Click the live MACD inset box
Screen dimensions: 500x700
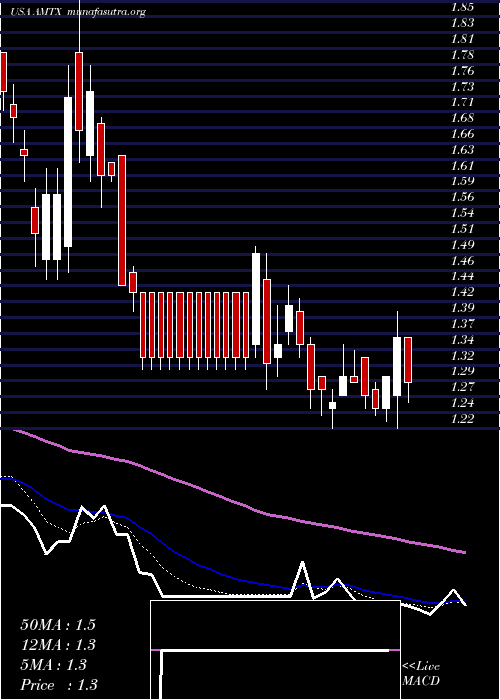click(x=275, y=650)
